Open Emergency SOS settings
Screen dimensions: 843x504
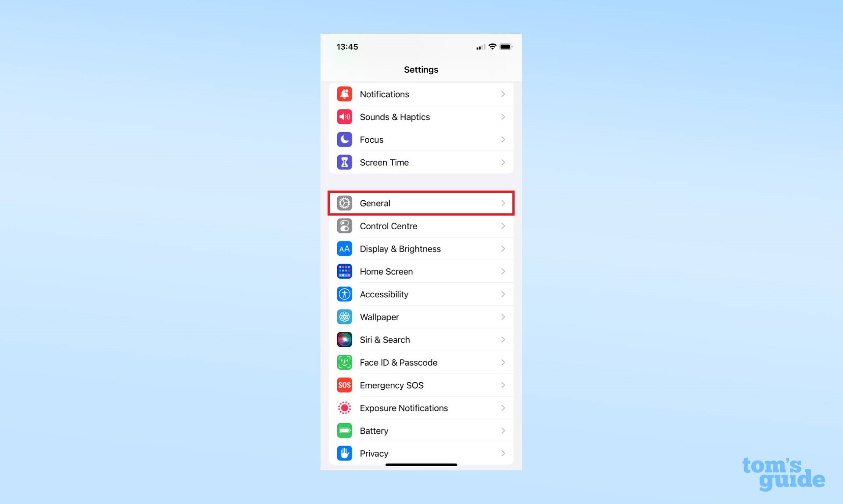[421, 385]
